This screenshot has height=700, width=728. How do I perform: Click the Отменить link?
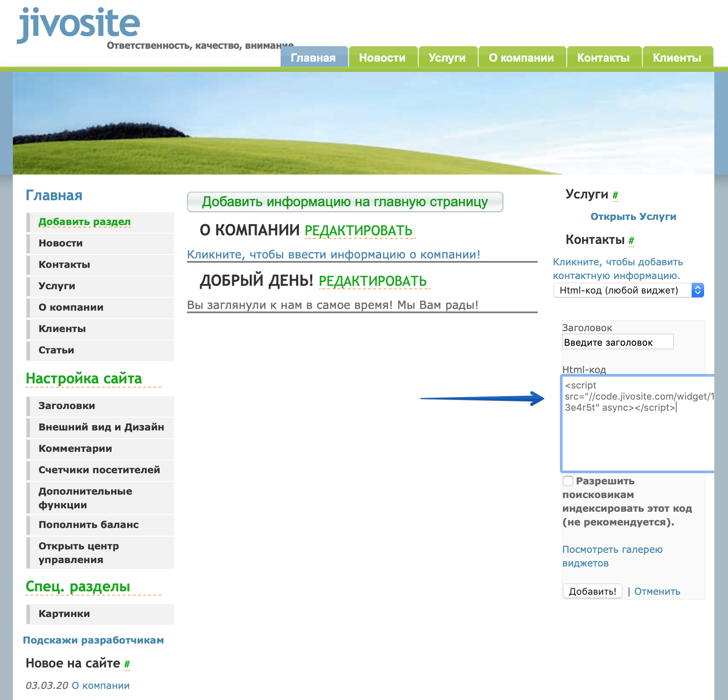click(x=657, y=591)
